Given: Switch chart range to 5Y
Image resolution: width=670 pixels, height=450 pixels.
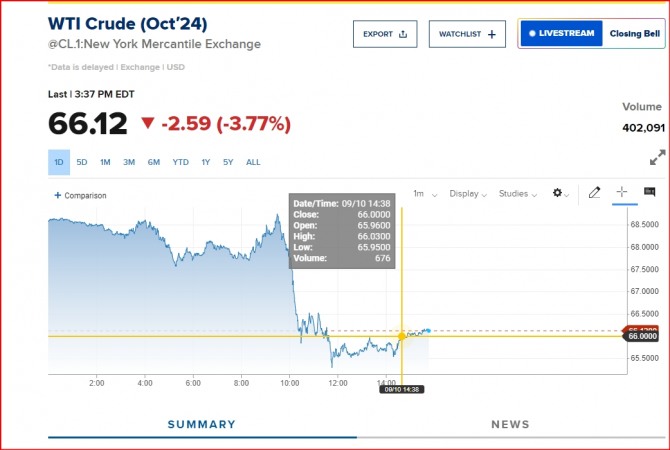Looking at the screenshot, I should pos(228,162).
